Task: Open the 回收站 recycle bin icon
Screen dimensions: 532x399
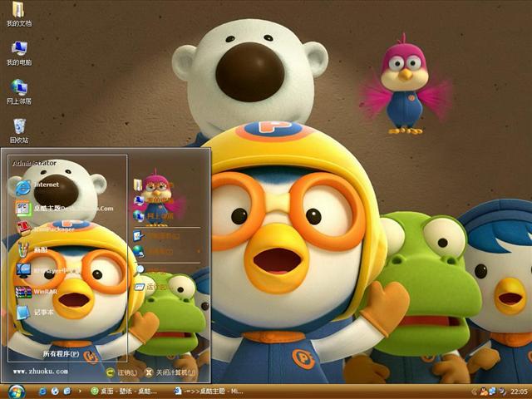Action: click(x=19, y=131)
